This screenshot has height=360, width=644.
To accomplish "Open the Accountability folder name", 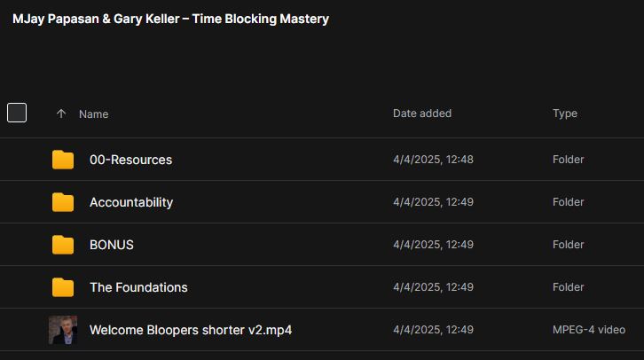I will (131, 202).
